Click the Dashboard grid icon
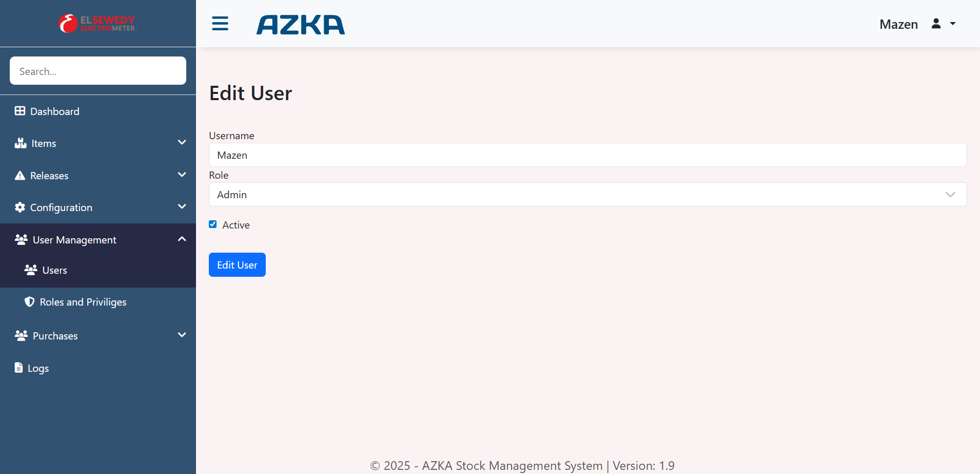Image resolution: width=980 pixels, height=474 pixels. (20, 111)
